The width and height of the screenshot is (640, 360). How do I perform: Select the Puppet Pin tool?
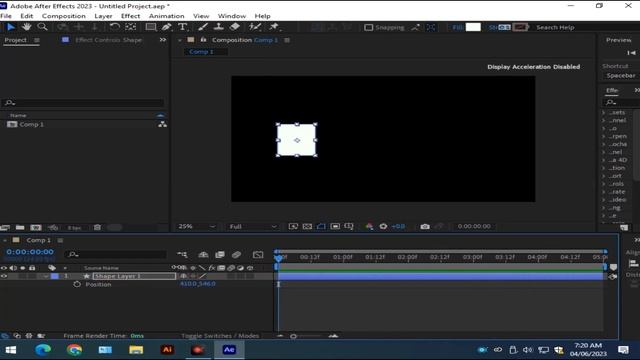click(274, 27)
